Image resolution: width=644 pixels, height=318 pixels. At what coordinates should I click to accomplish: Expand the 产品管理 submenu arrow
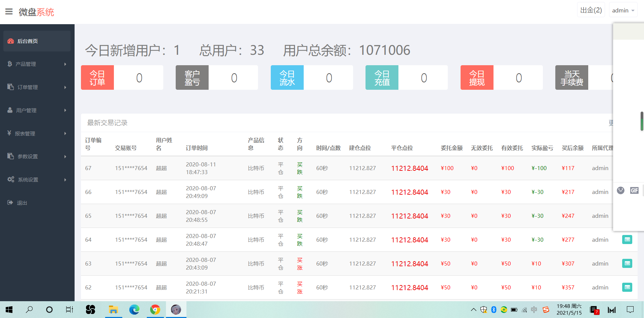click(65, 64)
